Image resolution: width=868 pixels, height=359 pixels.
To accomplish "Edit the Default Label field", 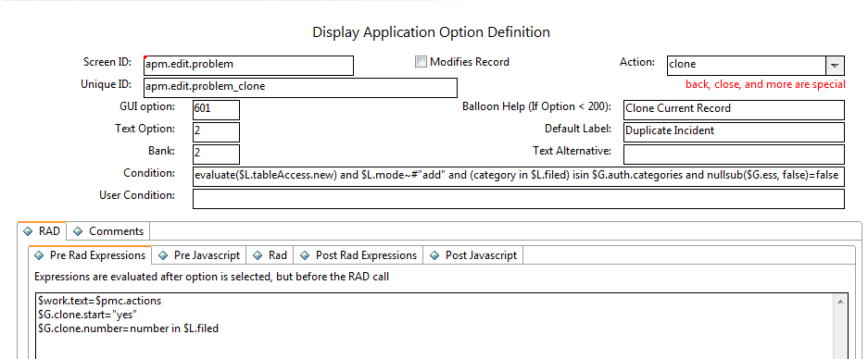I will [734, 131].
